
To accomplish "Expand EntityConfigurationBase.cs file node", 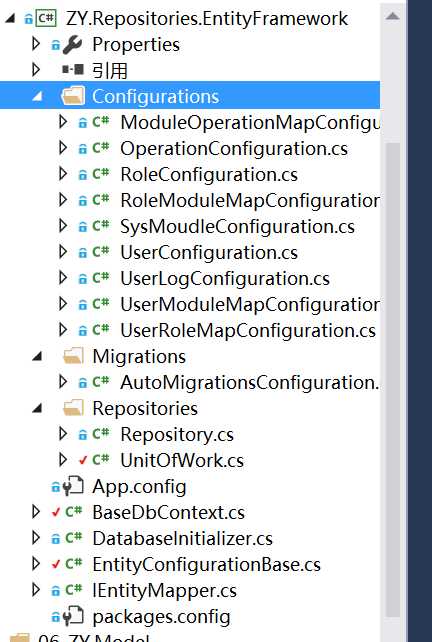I will click(x=36, y=564).
